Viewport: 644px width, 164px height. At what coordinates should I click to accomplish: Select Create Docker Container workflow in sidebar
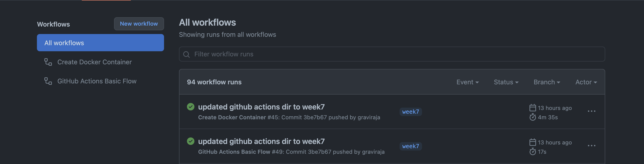pos(94,62)
